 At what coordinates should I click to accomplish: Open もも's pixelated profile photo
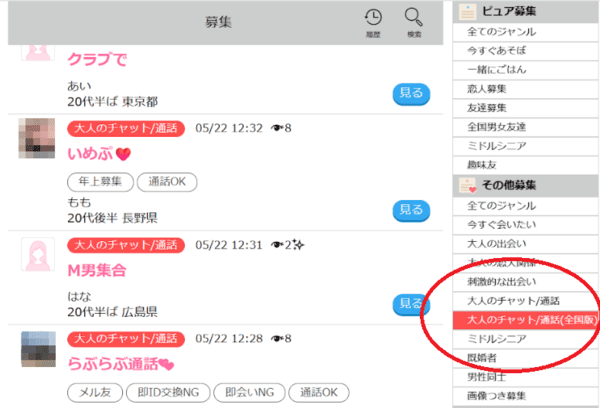coord(37,138)
